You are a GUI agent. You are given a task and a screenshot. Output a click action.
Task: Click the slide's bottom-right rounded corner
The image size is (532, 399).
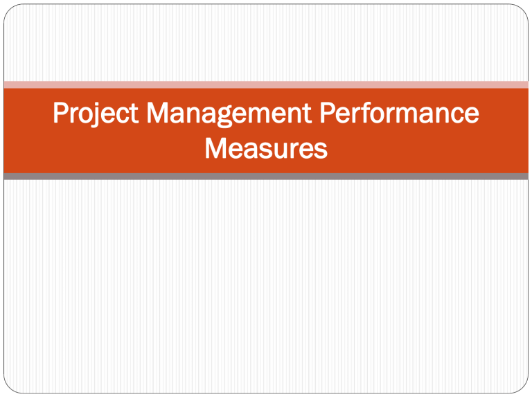[x=523, y=390]
